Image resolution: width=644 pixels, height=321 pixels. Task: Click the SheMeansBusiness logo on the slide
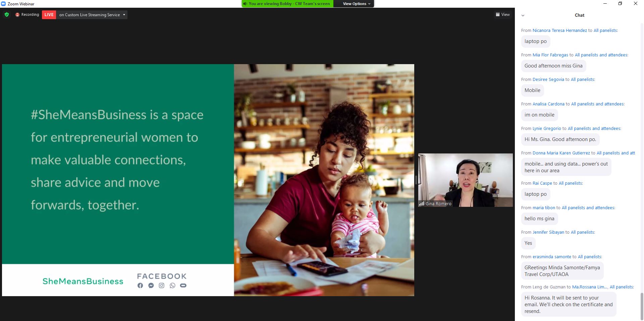(83, 281)
